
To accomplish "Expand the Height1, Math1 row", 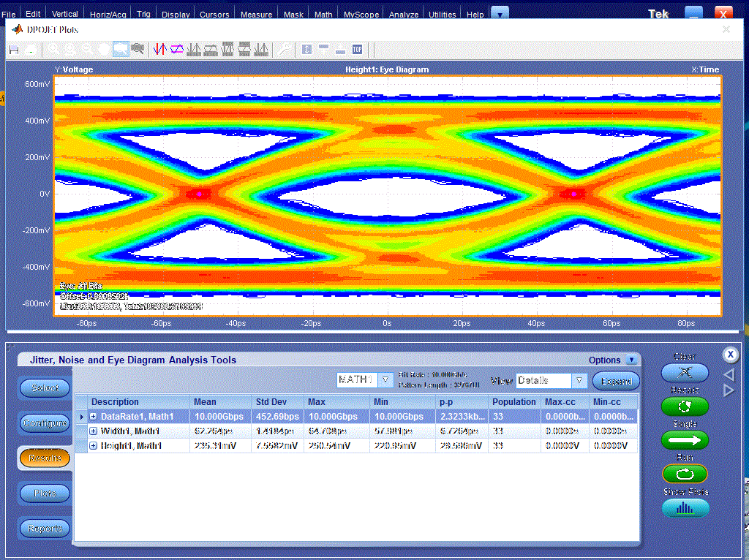I will (94, 446).
